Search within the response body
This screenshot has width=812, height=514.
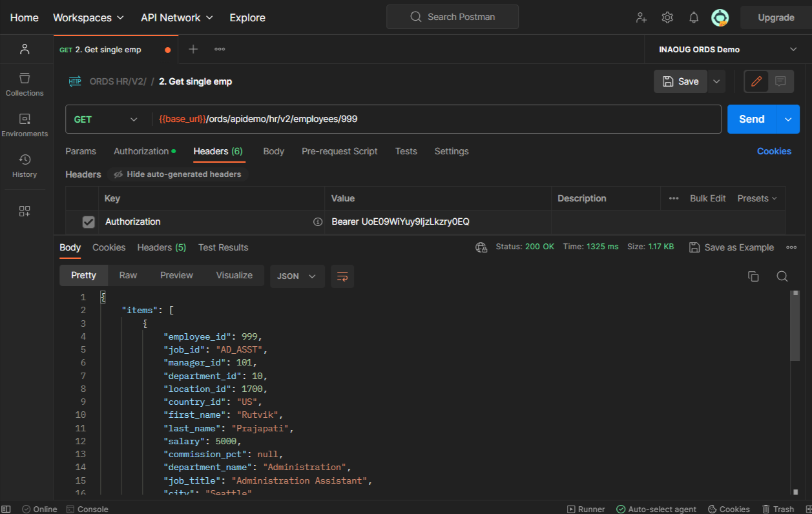(782, 276)
